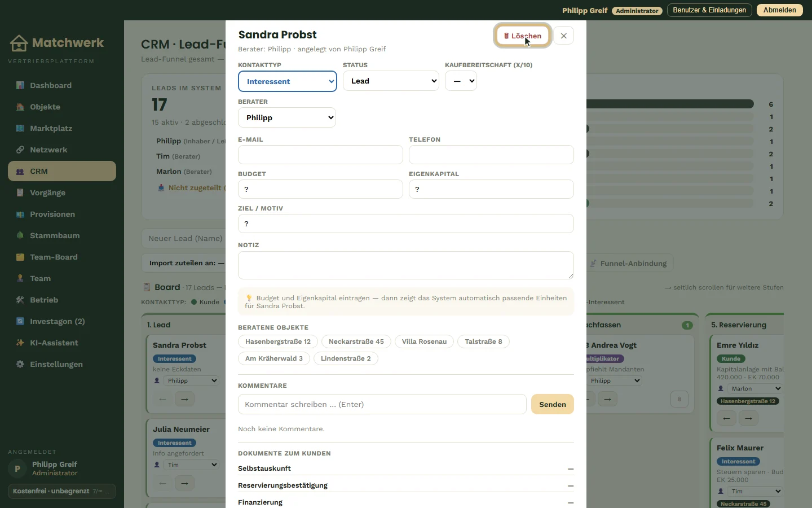The image size is (812, 508).
Task: Send comment with Senden button
Action: point(553,404)
